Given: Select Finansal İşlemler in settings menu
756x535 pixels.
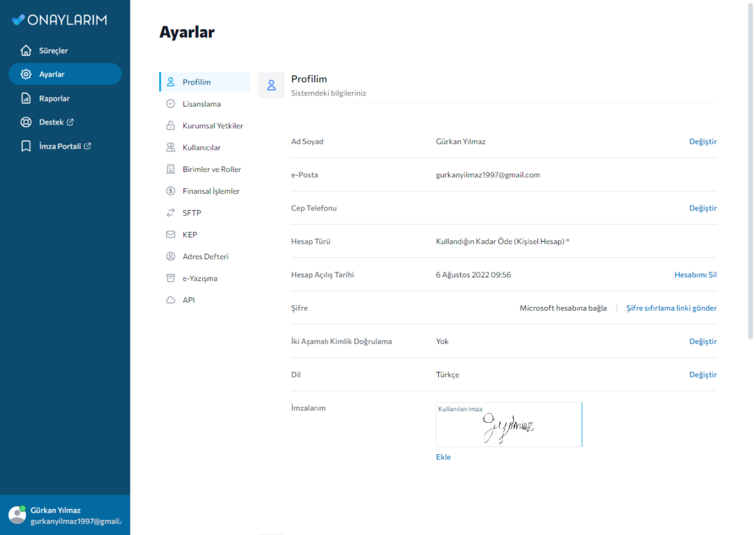Looking at the screenshot, I should tap(211, 191).
